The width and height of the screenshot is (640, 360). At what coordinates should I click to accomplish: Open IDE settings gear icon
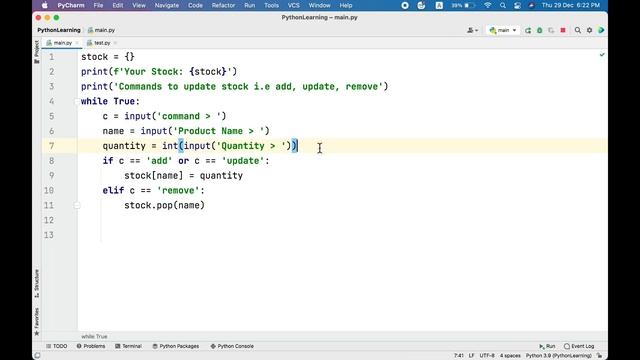(x=589, y=30)
